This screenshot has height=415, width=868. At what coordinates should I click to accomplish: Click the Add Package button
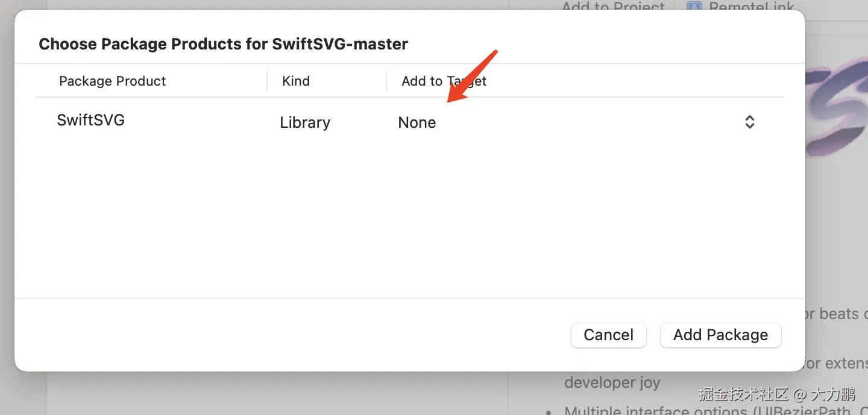(x=720, y=335)
